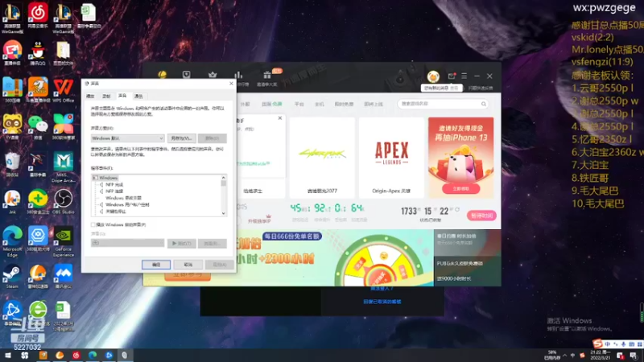Close the small game helper card
This screenshot has height=362, width=644.
click(280, 118)
